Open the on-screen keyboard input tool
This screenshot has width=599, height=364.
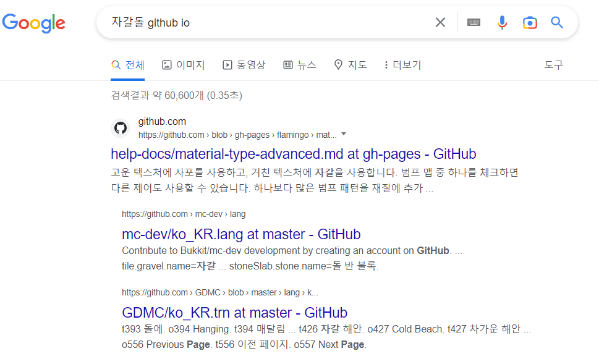474,23
